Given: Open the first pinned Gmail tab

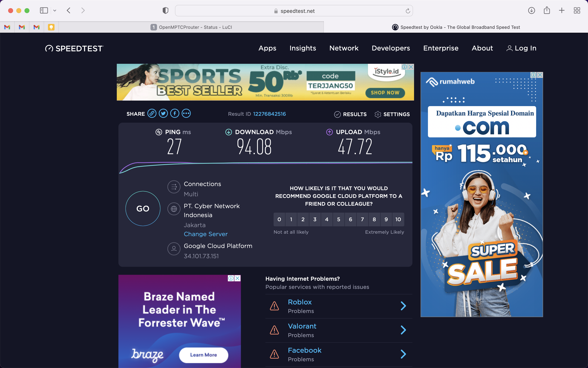Looking at the screenshot, I should [x=7, y=27].
